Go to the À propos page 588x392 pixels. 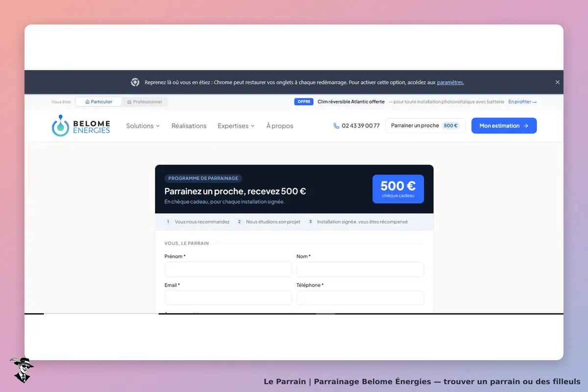280,126
